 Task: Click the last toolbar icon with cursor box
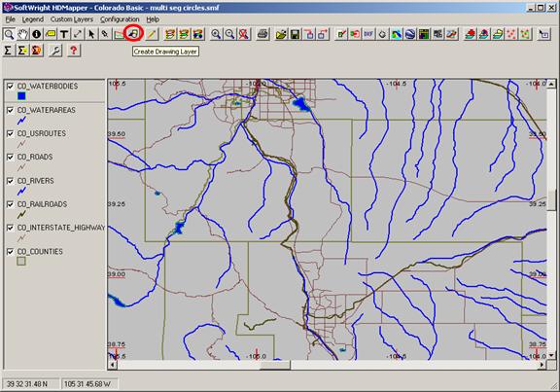543,34
